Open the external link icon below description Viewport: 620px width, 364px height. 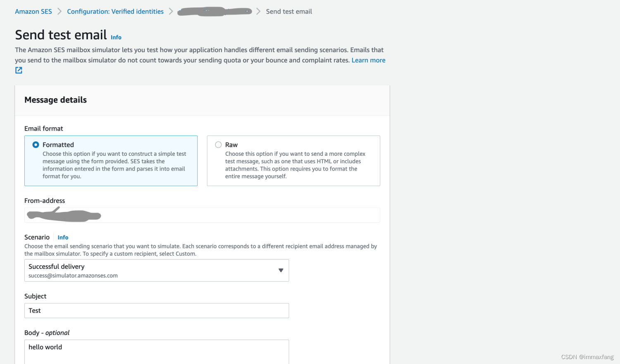click(19, 70)
